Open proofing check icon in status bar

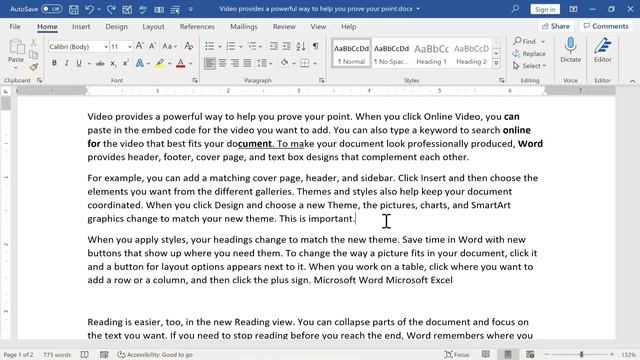point(84,355)
